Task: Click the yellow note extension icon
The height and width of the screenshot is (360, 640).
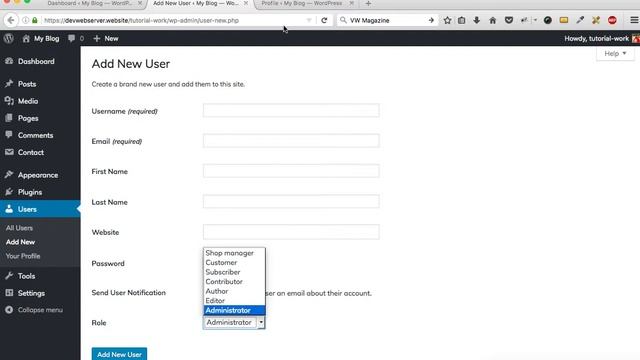Action: [564, 20]
